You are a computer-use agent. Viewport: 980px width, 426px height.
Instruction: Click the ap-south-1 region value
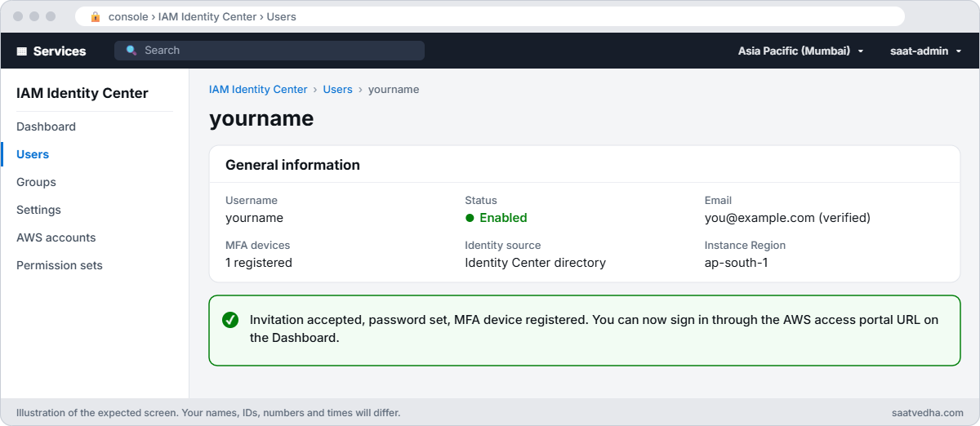(736, 263)
